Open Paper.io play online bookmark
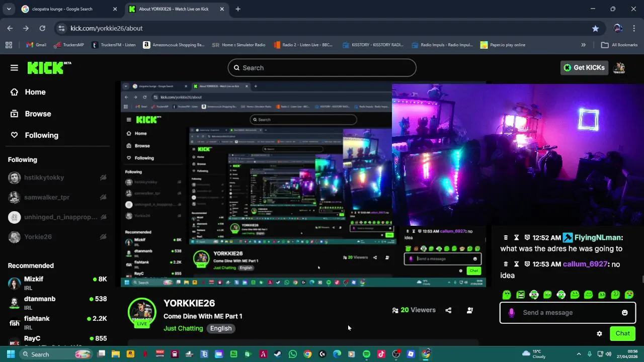The image size is (644, 362). [503, 45]
